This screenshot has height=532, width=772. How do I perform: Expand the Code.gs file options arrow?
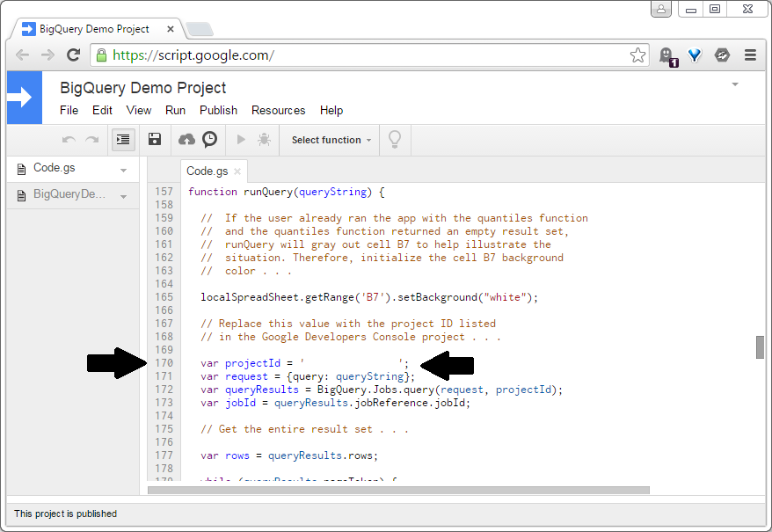(124, 170)
